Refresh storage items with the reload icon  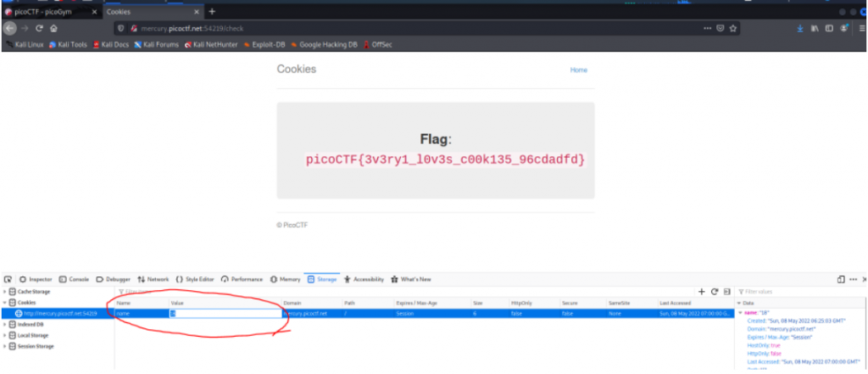click(715, 292)
